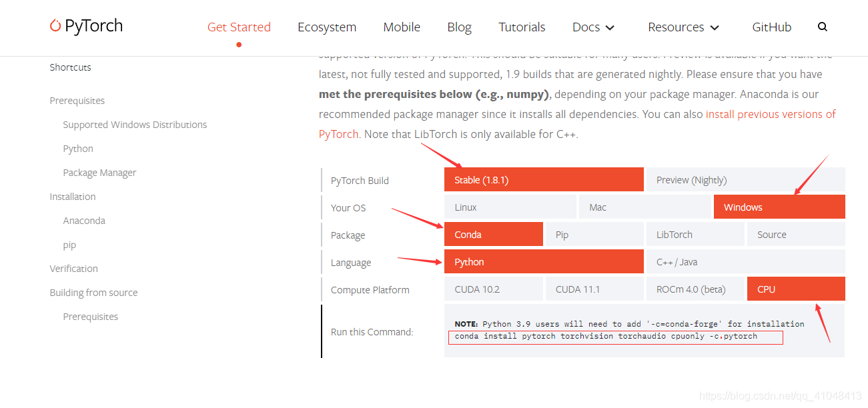Expand the Docs dropdown menu

pos(593,27)
